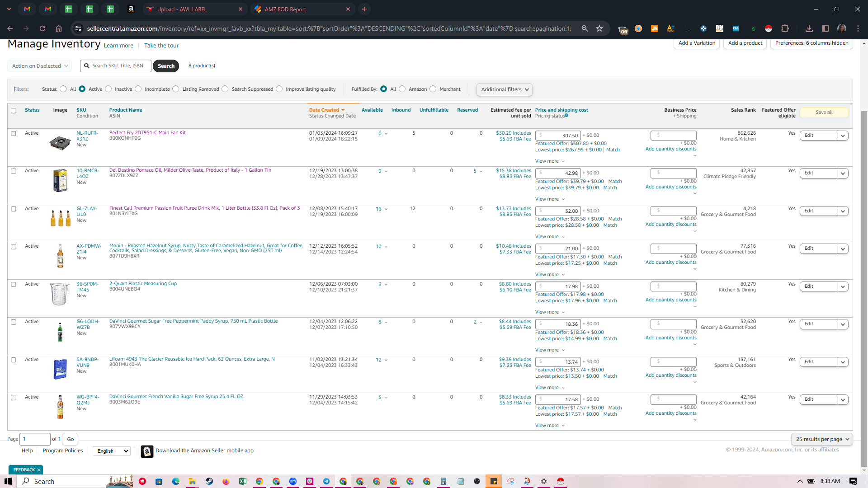Sort by the Product Name column header
Image resolution: width=868 pixels, height=488 pixels.
pyautogui.click(x=126, y=110)
